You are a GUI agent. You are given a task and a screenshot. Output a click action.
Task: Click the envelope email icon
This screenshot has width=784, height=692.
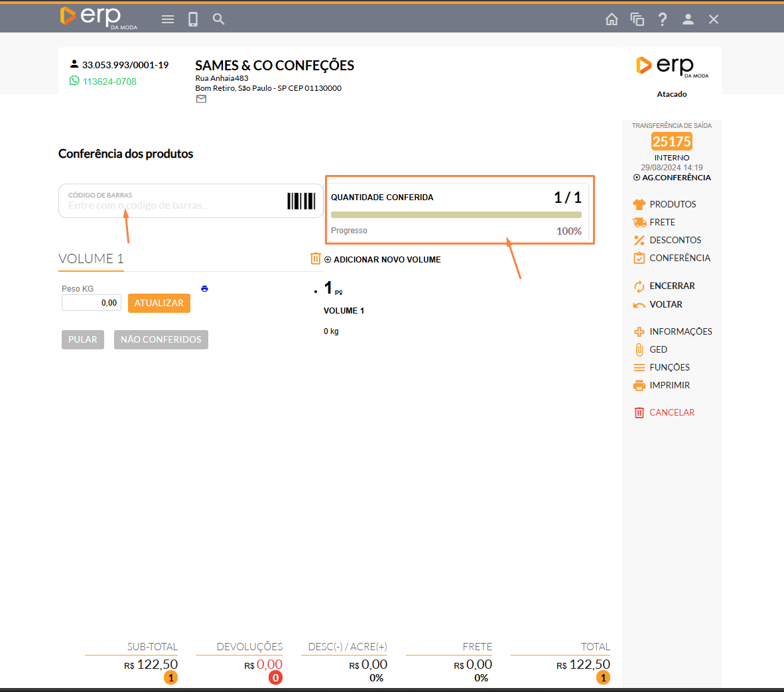tap(201, 99)
